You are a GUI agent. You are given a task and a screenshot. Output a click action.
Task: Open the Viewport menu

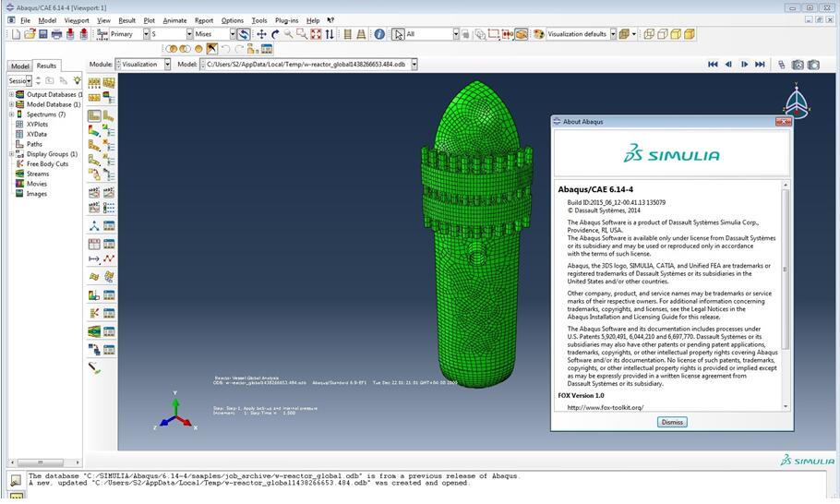(77, 20)
